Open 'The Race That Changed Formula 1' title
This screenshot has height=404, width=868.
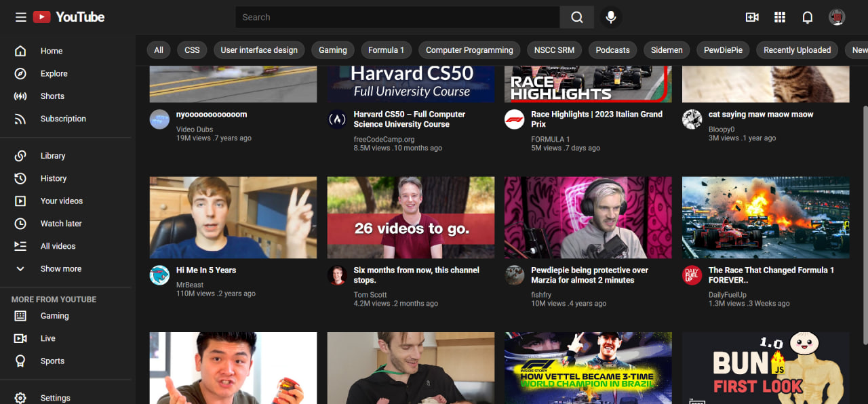coord(771,275)
